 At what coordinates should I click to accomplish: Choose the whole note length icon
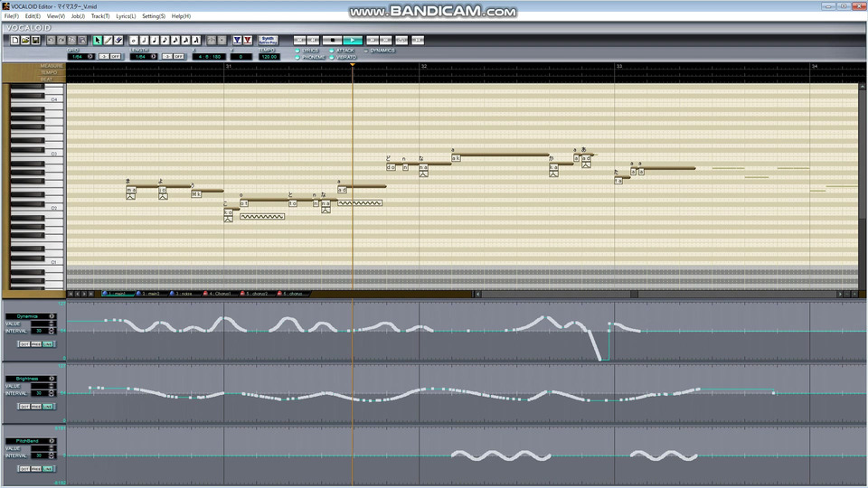[x=134, y=41]
